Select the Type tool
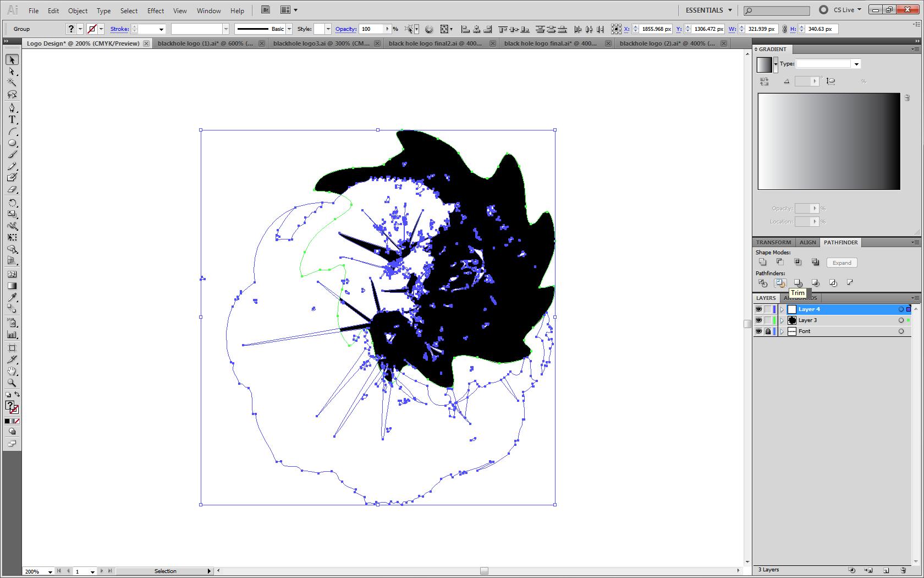This screenshot has height=578, width=924. tap(12, 119)
